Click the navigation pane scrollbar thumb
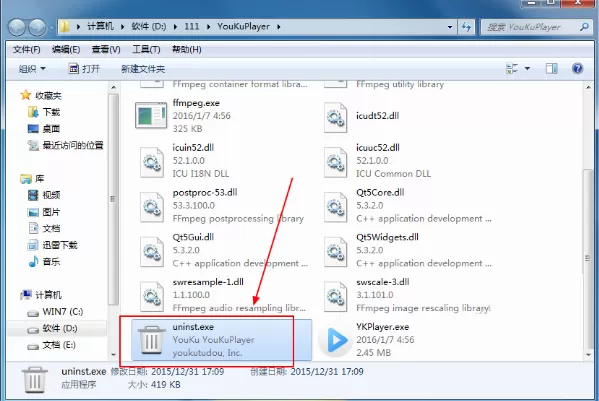This screenshot has width=599, height=401. [x=112, y=199]
